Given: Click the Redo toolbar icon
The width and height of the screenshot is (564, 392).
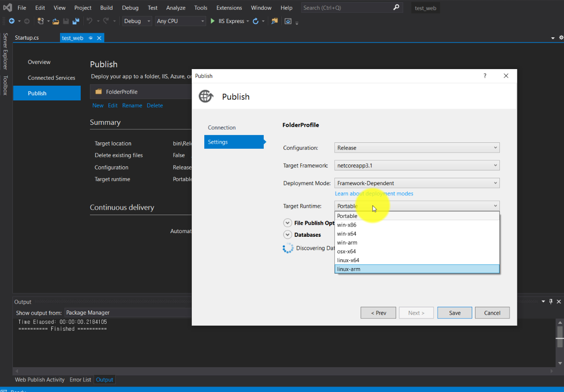Looking at the screenshot, I should (x=106, y=21).
